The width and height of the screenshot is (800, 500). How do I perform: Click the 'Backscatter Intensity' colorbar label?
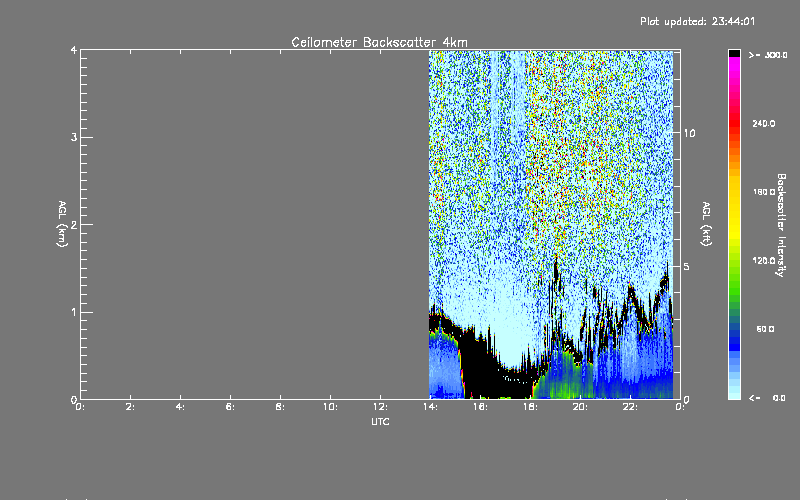781,225
